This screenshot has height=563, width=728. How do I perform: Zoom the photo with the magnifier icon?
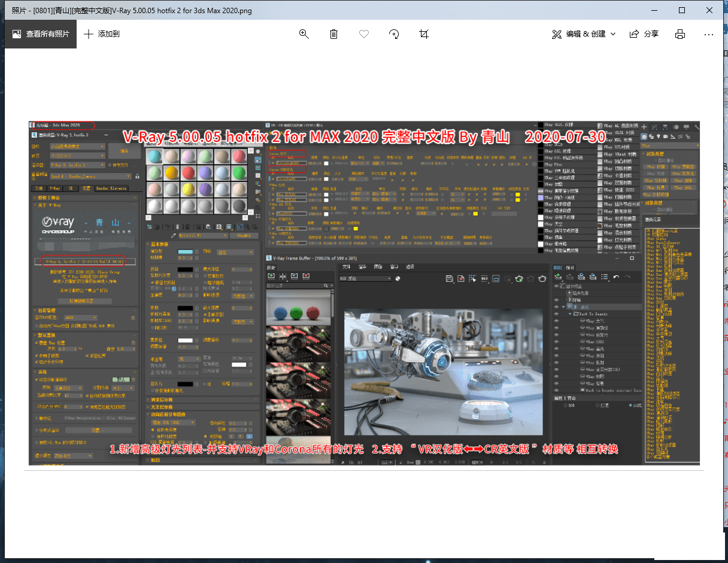point(304,34)
